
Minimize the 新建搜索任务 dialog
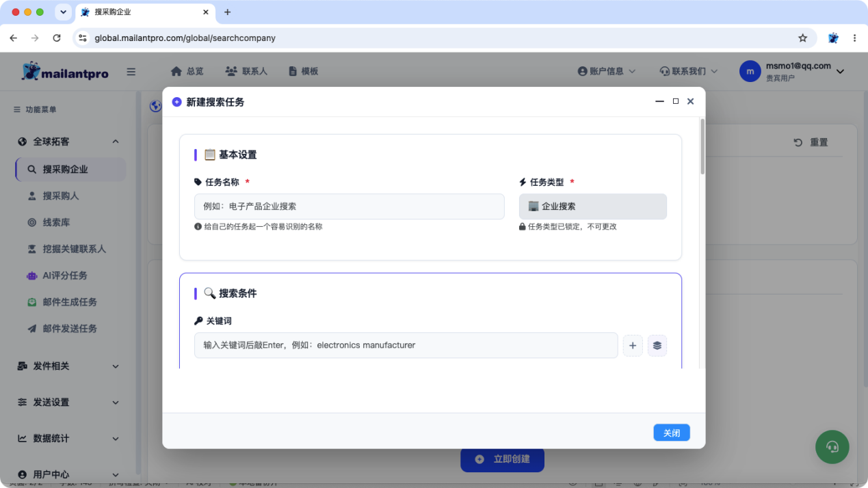point(660,101)
